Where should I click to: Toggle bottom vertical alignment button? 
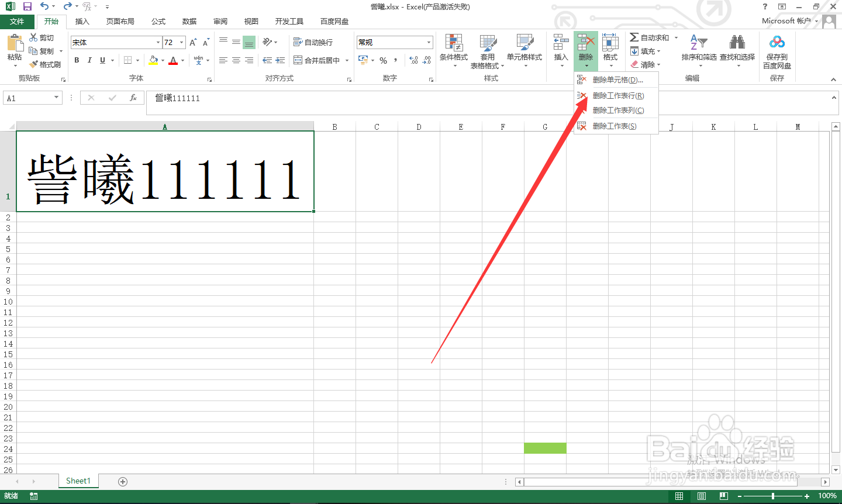point(249,42)
